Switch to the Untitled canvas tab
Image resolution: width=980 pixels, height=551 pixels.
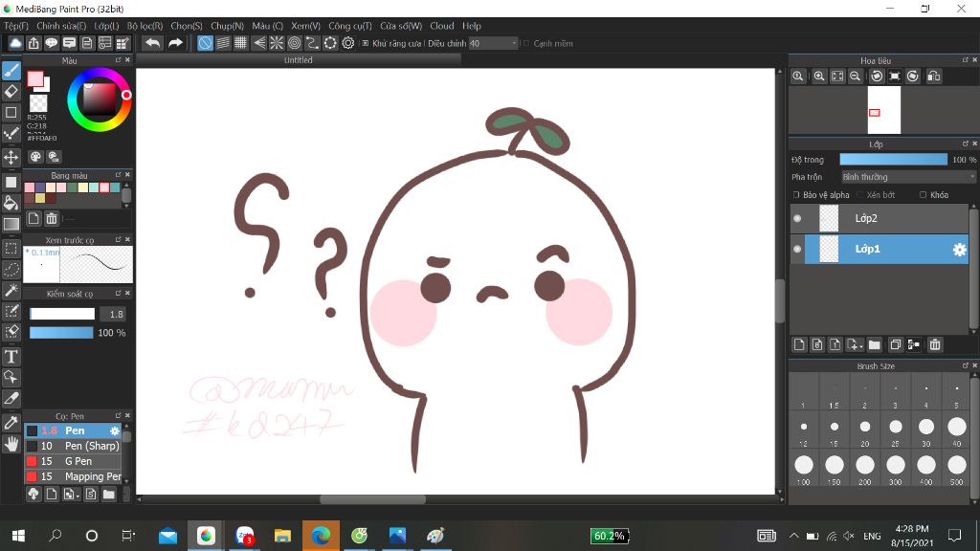299,60
